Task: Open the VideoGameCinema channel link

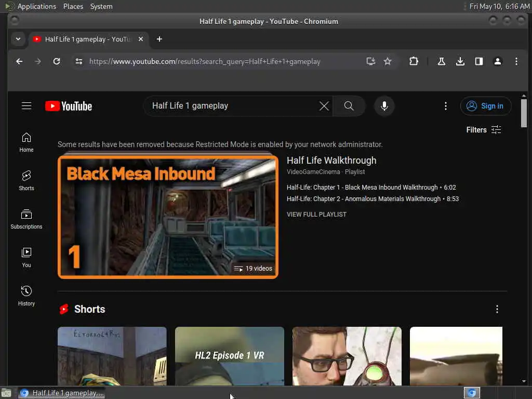Action: pyautogui.click(x=313, y=172)
